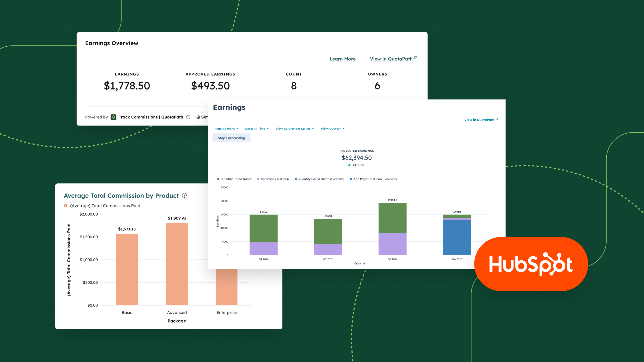Click the $1,809.93 bar label
644x362 pixels.
(x=177, y=218)
